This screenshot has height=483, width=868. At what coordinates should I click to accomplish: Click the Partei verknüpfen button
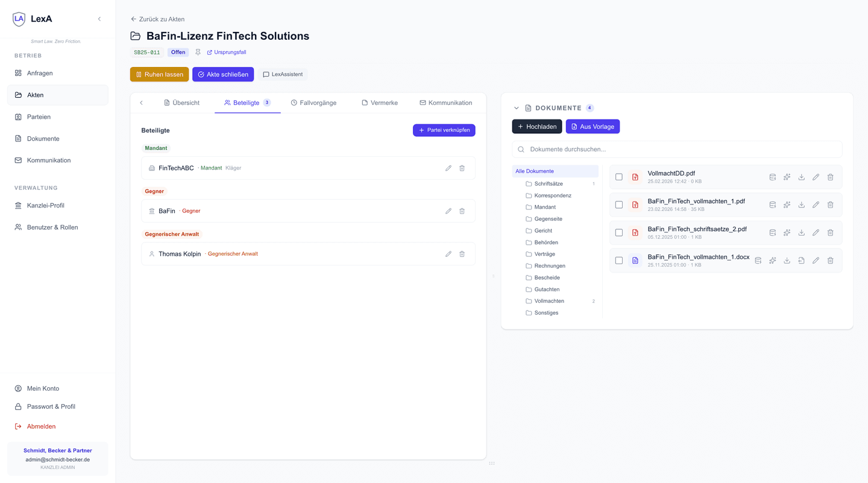pyautogui.click(x=444, y=130)
